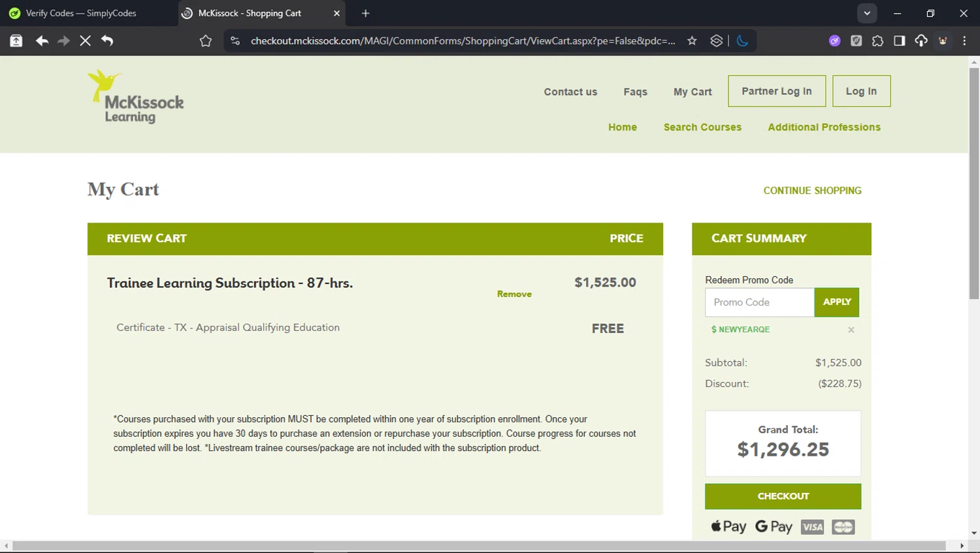The width and height of the screenshot is (980, 553).
Task: Open the browser three-dot menu
Action: 964,40
